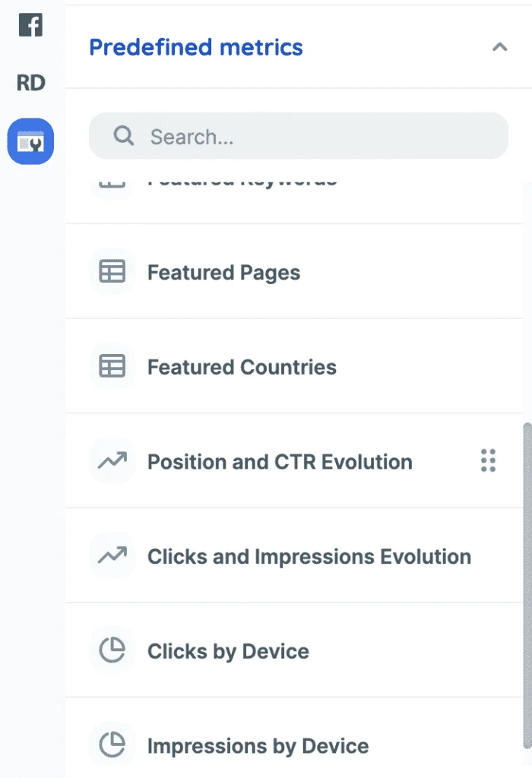This screenshot has width=532, height=778.
Task: Click the Featured Pages table icon
Action: point(112,272)
